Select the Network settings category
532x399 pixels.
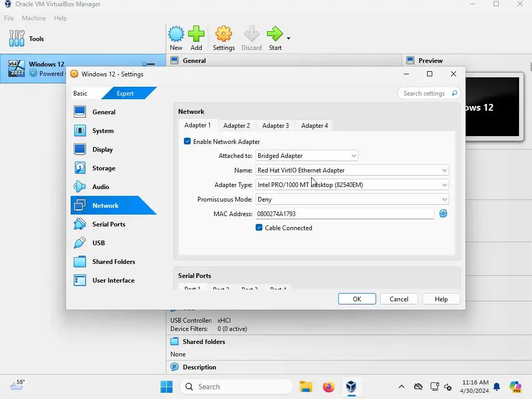(x=114, y=205)
